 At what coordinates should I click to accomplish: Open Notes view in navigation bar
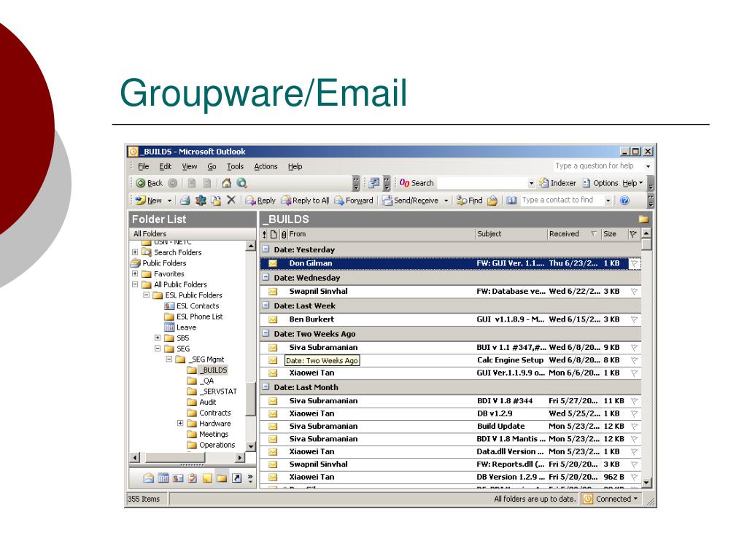tap(207, 478)
